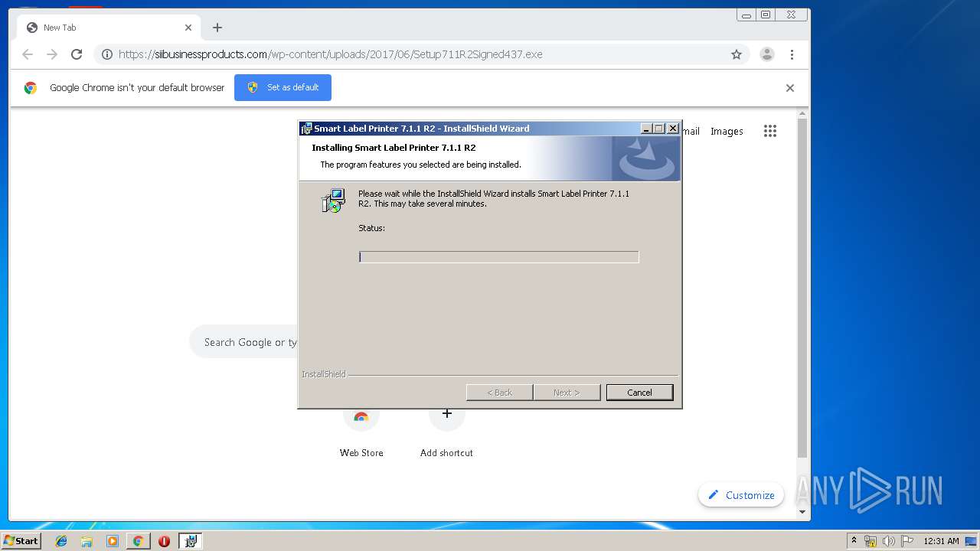This screenshot has height=551, width=980.
Task: Open a new tab with plus button
Action: tap(217, 28)
